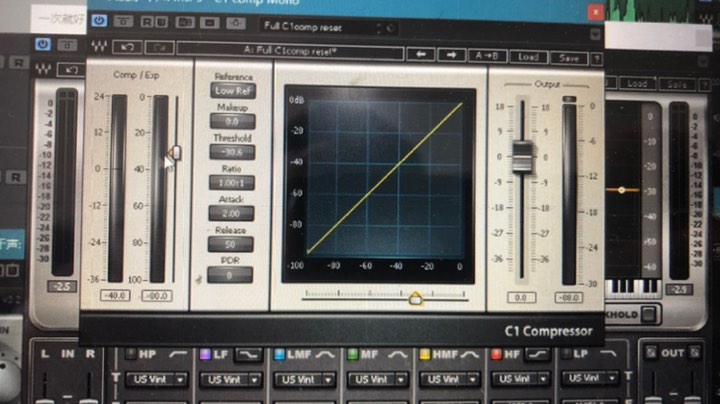
Task: Click the HF shelf shape icon
Action: click(537, 354)
